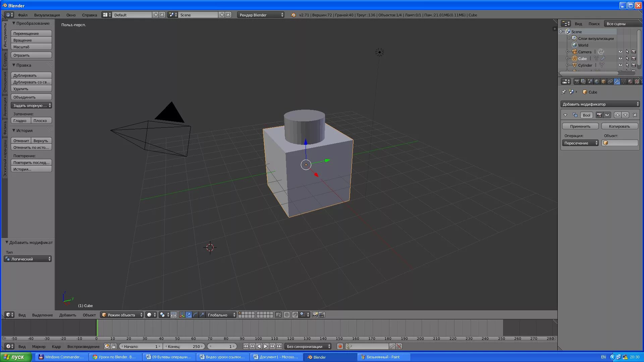The image size is (644, 362).
Task: Toggle automatic keyframe record button
Action: coord(340,346)
